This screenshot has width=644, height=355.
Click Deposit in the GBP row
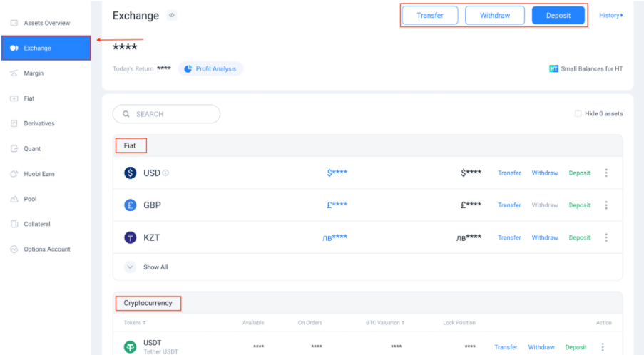coord(579,205)
